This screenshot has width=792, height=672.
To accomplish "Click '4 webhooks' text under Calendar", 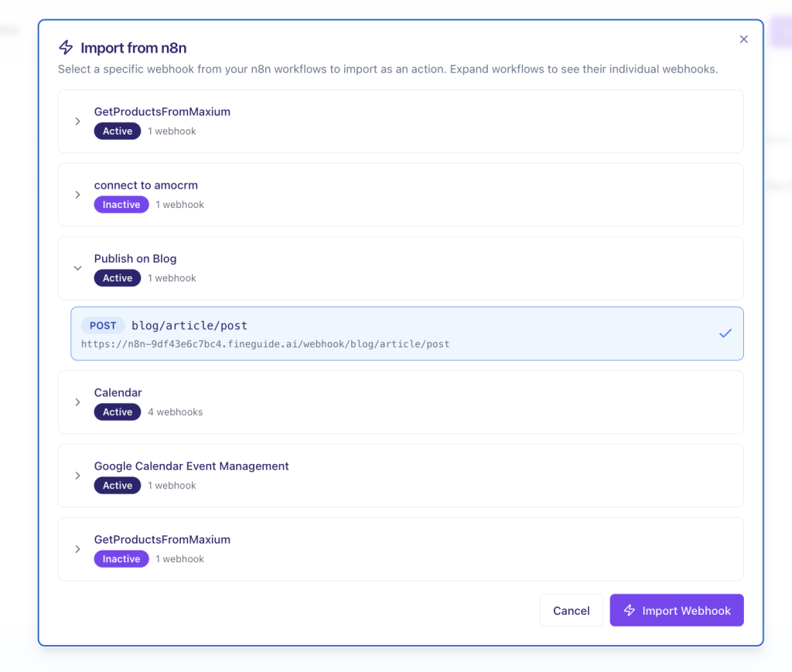I will point(176,412).
